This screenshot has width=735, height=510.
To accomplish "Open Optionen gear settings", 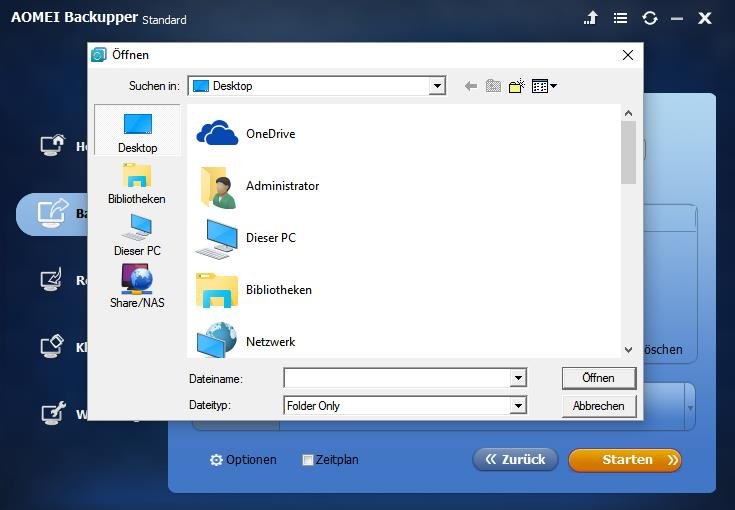I will click(x=243, y=460).
